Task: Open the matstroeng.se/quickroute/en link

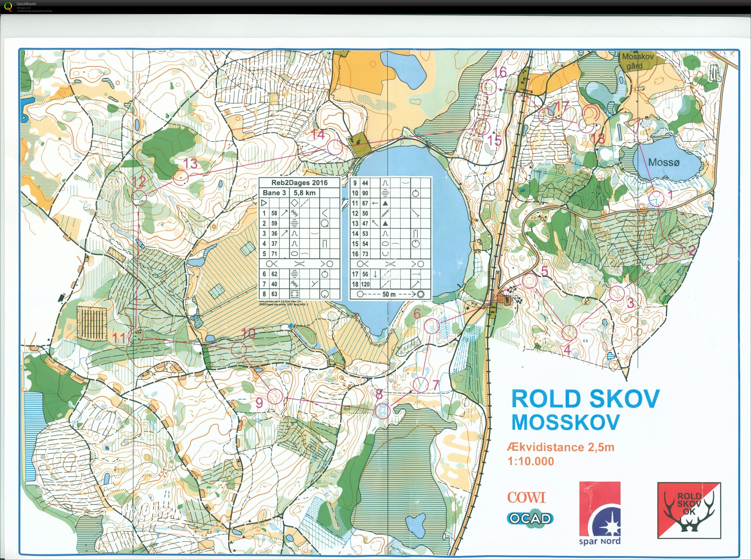Action: 35,11
